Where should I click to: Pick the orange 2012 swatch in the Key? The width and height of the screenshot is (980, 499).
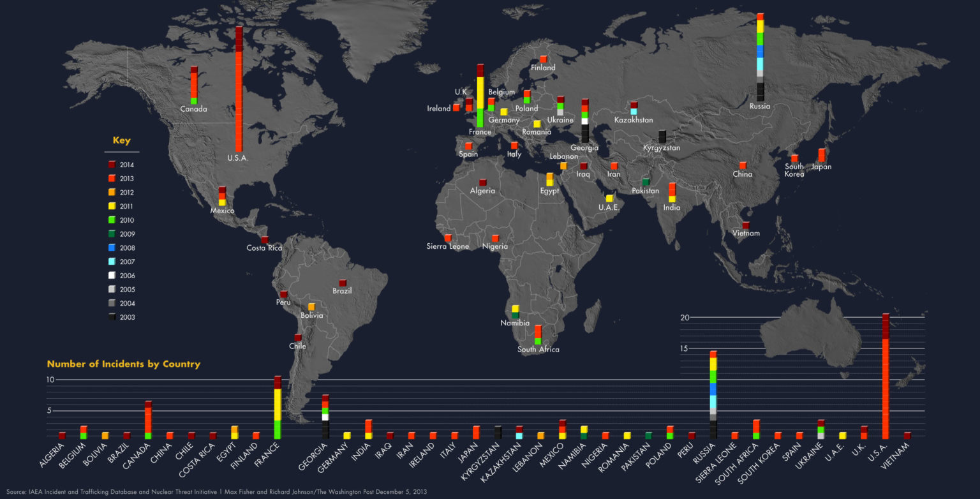[x=112, y=192]
